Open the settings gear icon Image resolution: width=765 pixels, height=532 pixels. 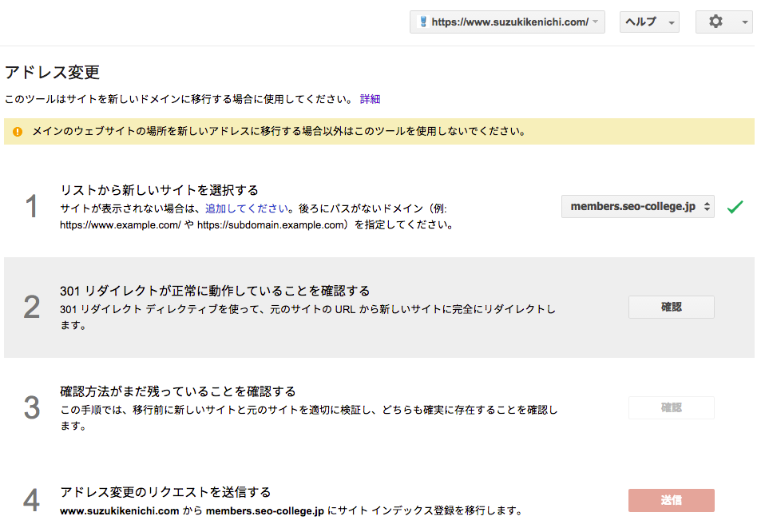point(715,22)
